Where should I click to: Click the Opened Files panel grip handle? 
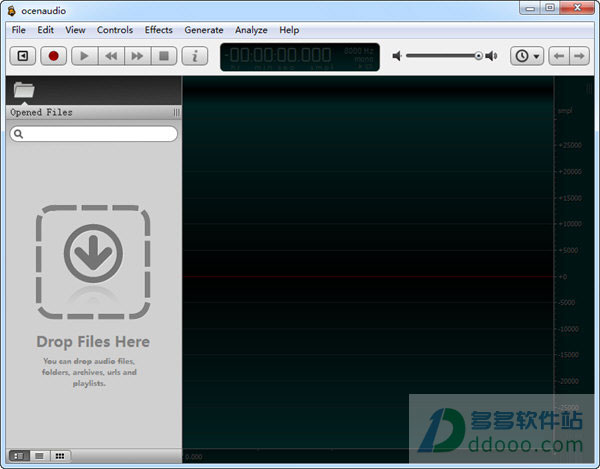176,112
